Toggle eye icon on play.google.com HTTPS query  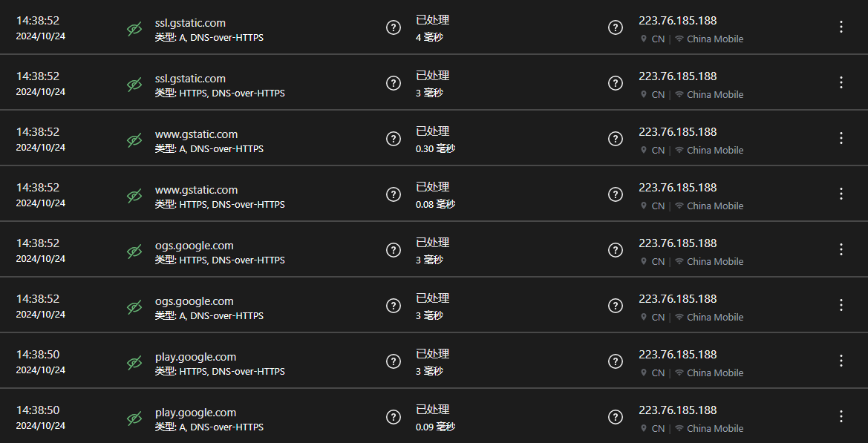[x=134, y=362]
